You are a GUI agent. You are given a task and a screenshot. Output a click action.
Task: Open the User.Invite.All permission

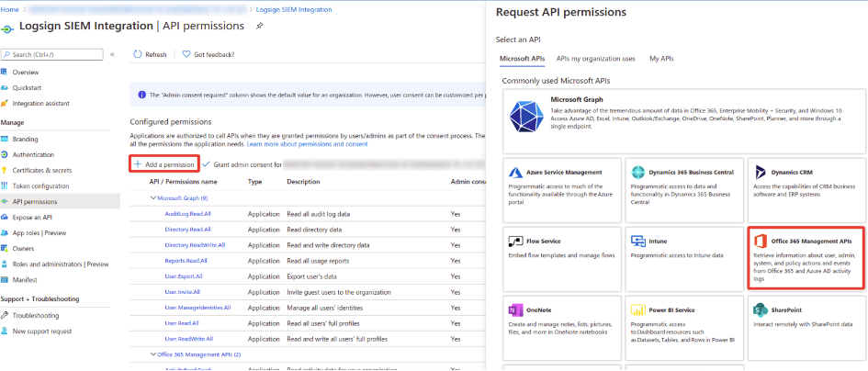click(183, 292)
